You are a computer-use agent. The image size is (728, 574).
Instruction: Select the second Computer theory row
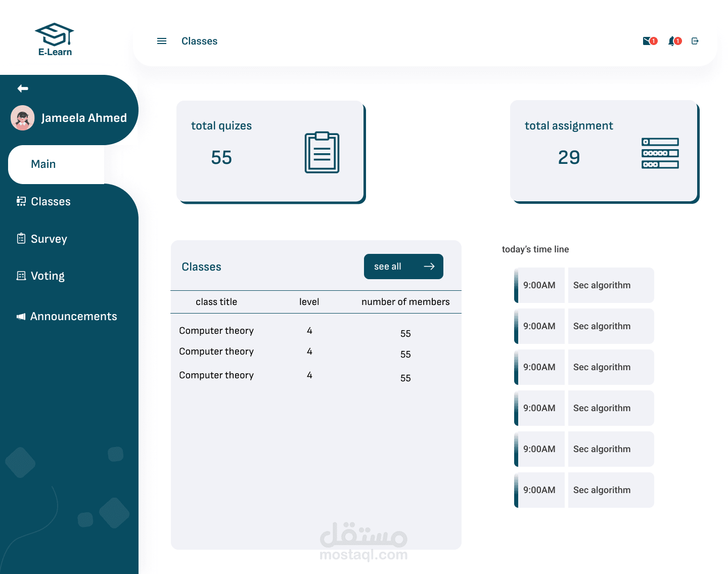coord(316,352)
